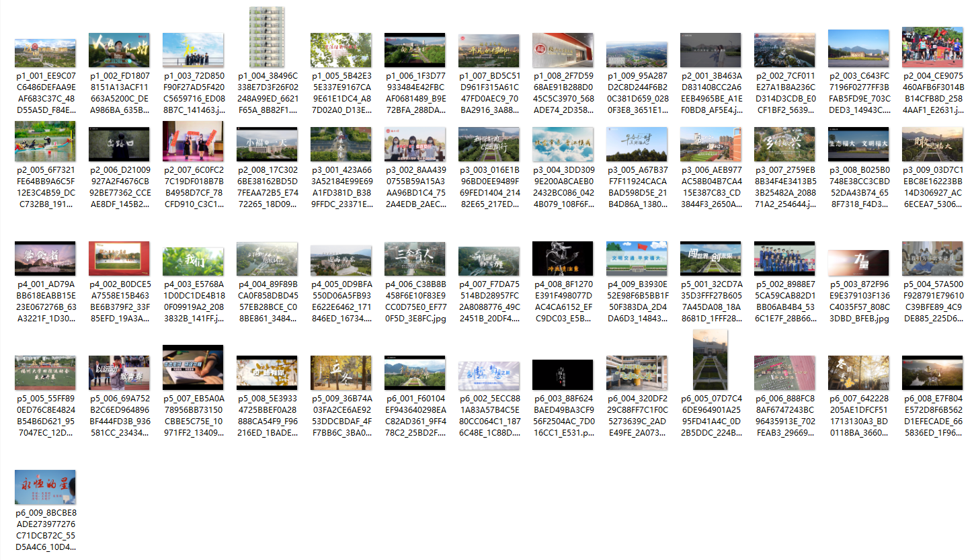The width and height of the screenshot is (972, 560).
Task: Select thumbnail of file p2_003_C643FC
Action: tap(858, 48)
